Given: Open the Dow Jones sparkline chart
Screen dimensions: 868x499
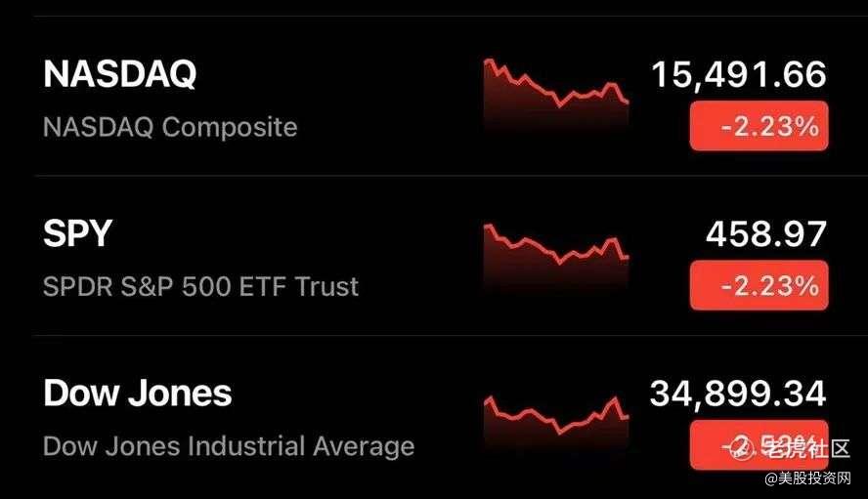Looking at the screenshot, I should 556,414.
